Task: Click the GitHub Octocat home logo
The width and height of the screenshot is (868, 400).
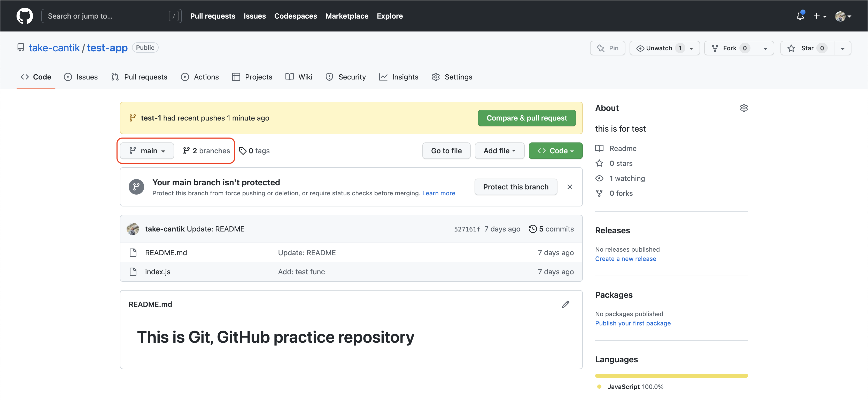Action: [25, 16]
